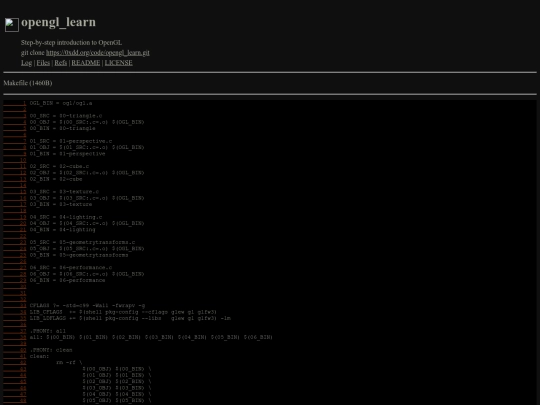Jump to line number 33

15,305
